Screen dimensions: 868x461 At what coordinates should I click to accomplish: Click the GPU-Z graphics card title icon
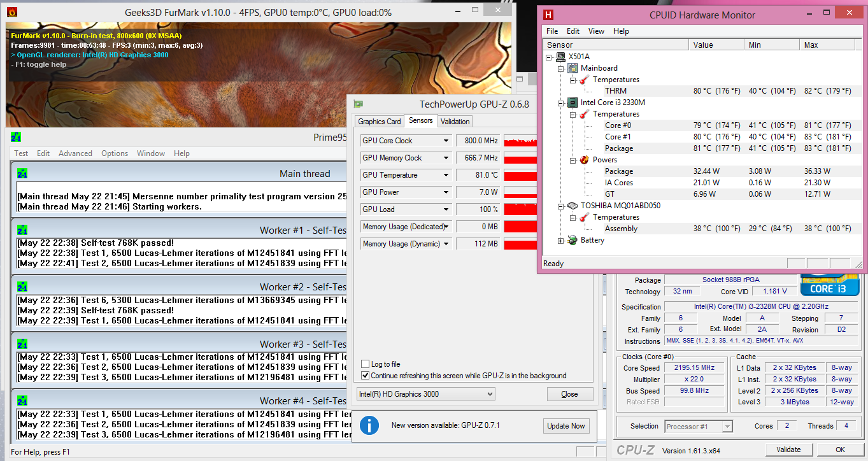(x=359, y=104)
